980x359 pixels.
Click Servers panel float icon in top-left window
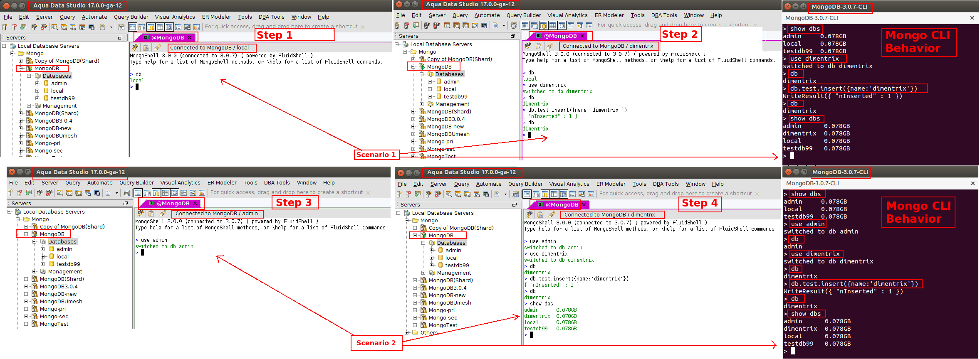[120, 37]
